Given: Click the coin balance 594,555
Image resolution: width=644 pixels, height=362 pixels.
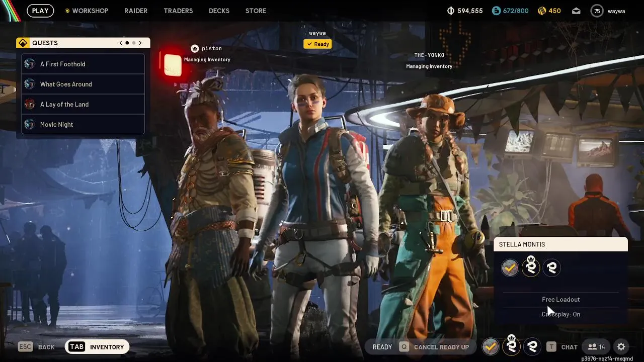Looking at the screenshot, I should (x=465, y=11).
